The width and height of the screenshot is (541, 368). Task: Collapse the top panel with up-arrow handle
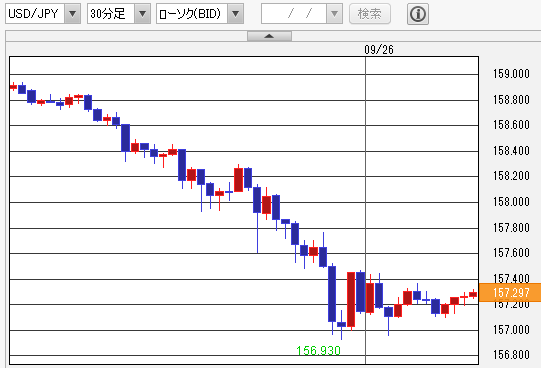pyautogui.click(x=269, y=36)
